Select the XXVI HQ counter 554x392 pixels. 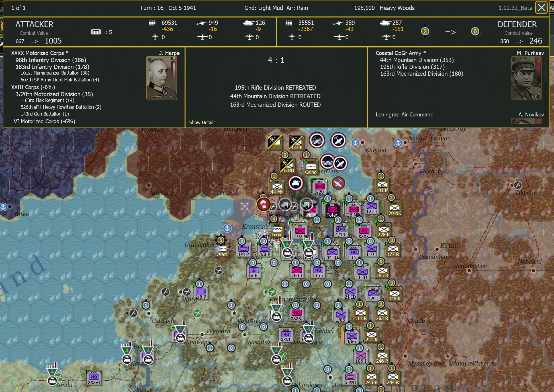coord(286,335)
